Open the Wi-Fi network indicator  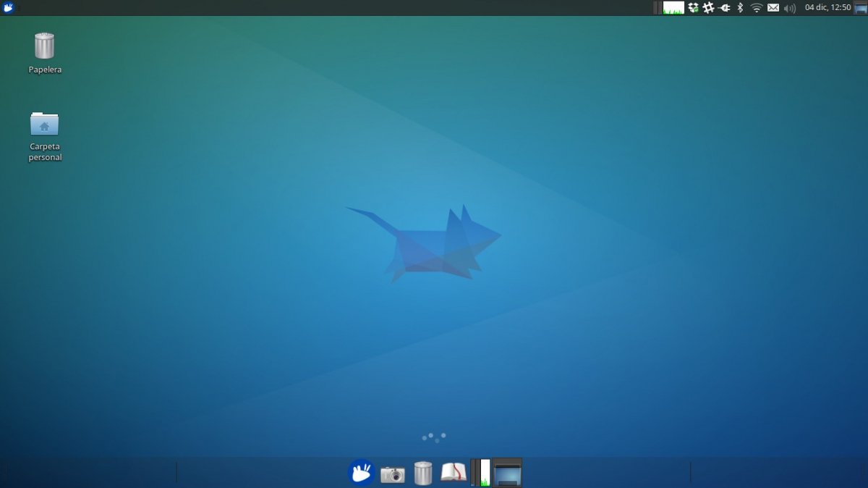pos(757,7)
